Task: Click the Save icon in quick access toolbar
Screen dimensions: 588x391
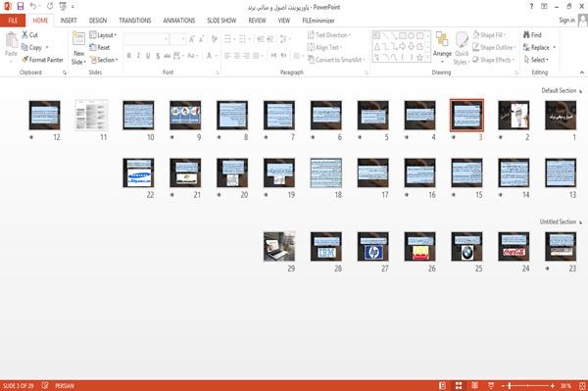Action: click(x=21, y=7)
